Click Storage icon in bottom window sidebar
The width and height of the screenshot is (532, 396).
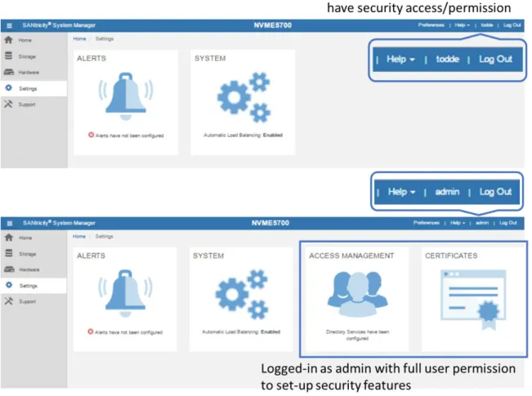pos(9,253)
